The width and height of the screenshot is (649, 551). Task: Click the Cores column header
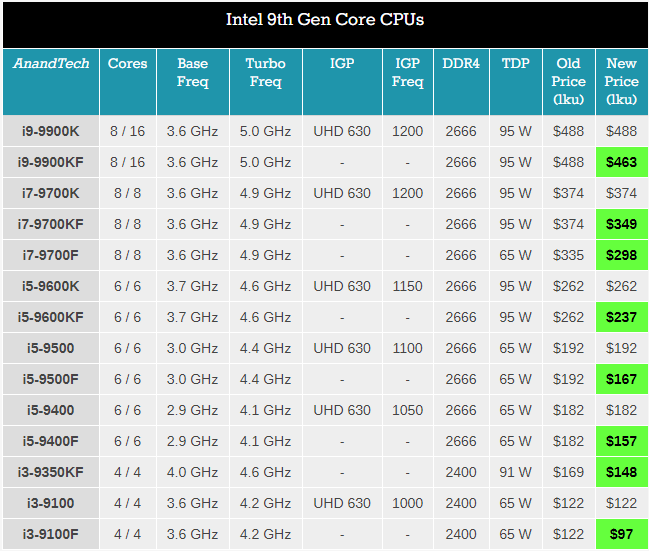click(127, 82)
